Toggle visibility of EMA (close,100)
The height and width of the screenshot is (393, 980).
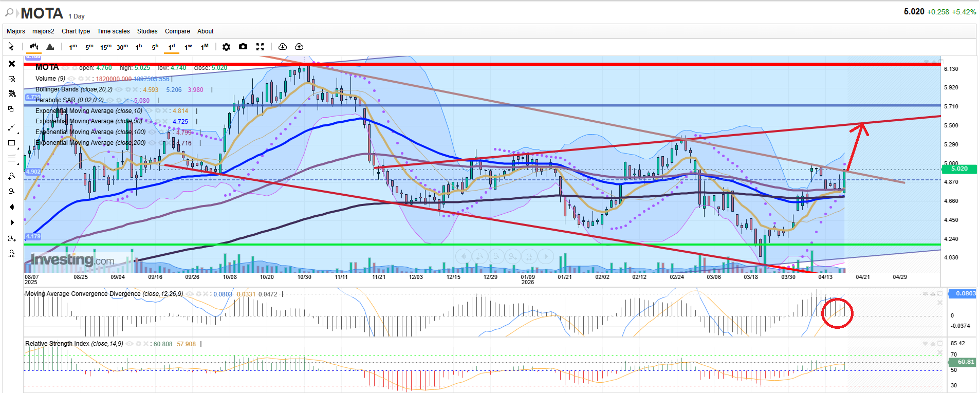click(153, 132)
